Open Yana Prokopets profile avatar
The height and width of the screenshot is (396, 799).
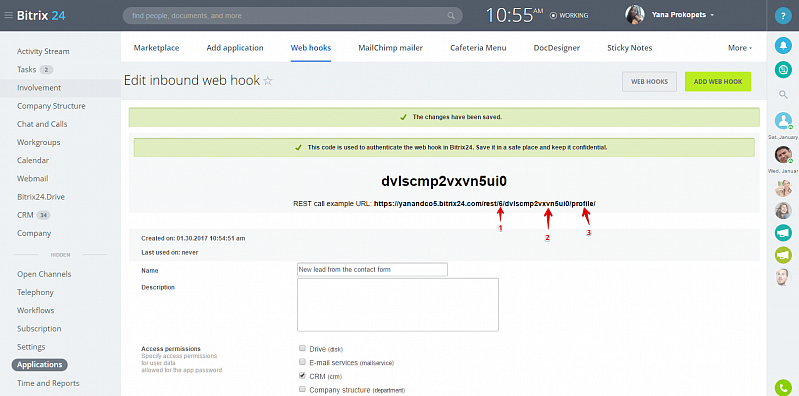(635, 15)
